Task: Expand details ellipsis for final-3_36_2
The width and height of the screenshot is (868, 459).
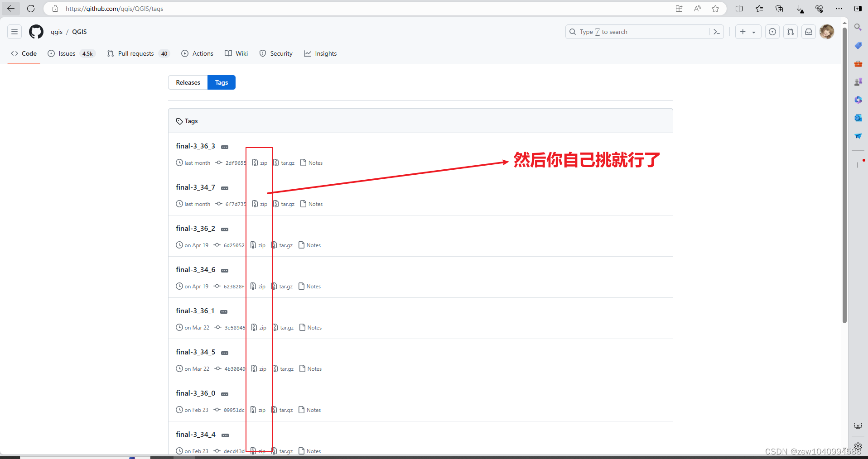Action: pyautogui.click(x=225, y=229)
